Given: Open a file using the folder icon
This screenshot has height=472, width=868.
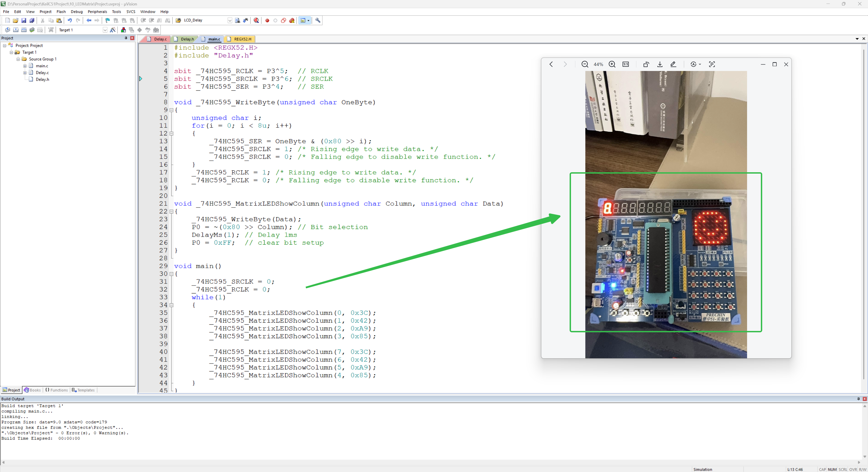Looking at the screenshot, I should [16, 21].
